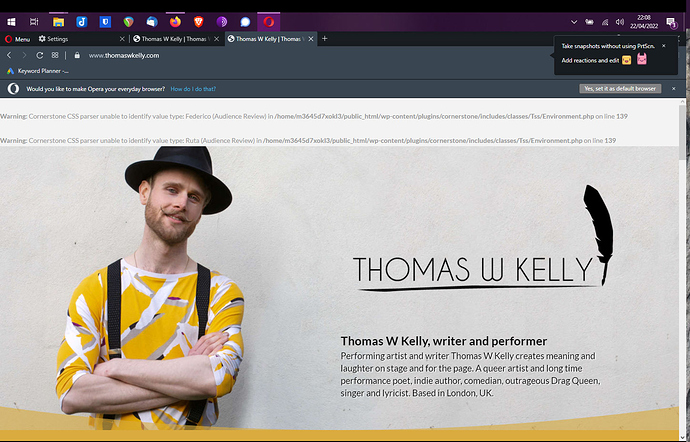Launch the blue music note app
This screenshot has height=442, width=690.
click(x=82, y=22)
